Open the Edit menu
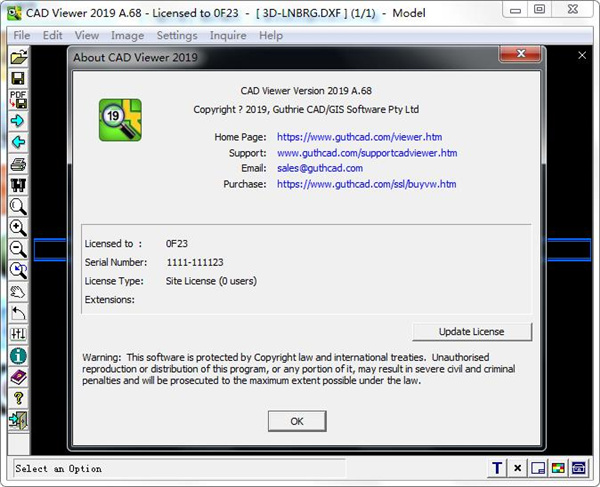 pyautogui.click(x=52, y=36)
